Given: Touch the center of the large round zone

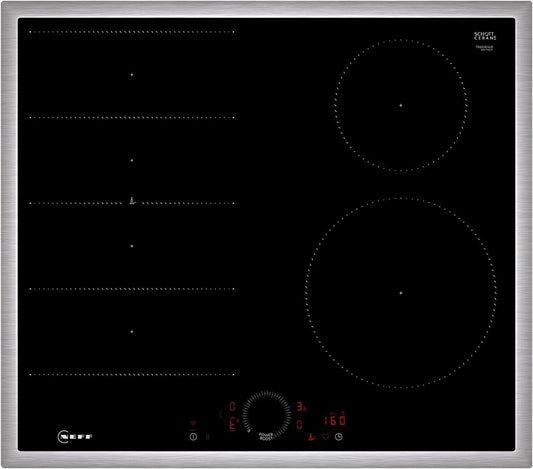Looking at the screenshot, I should 401,293.
